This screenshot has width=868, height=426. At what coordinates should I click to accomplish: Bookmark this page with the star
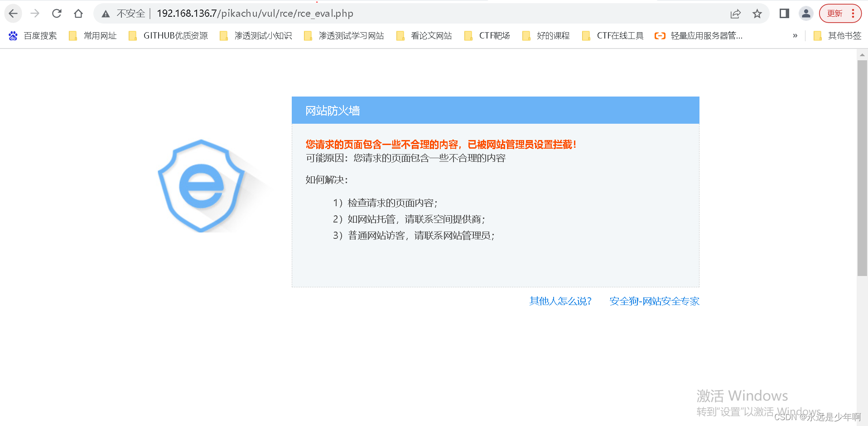[x=757, y=14]
